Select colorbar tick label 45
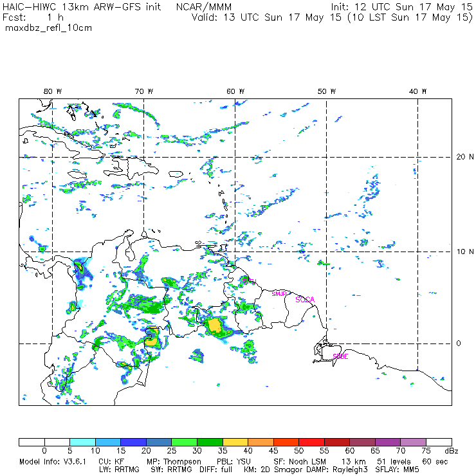Image resolution: width=476 pixels, height=476 pixels. (273, 451)
